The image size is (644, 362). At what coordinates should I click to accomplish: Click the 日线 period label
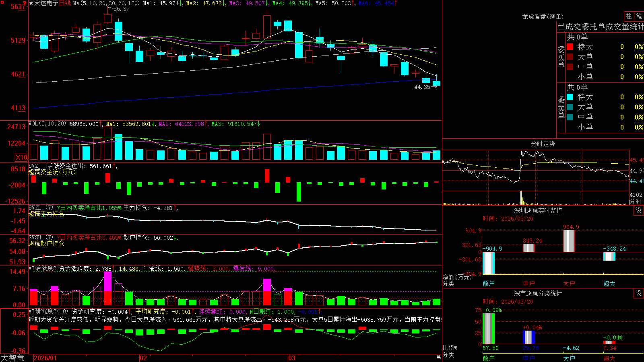[65, 3]
